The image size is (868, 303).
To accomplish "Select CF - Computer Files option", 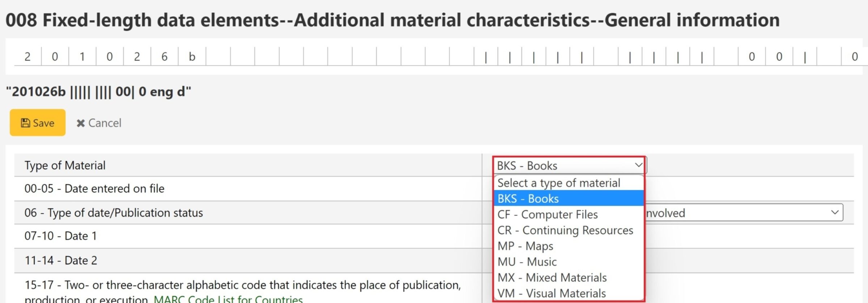I will [548, 214].
